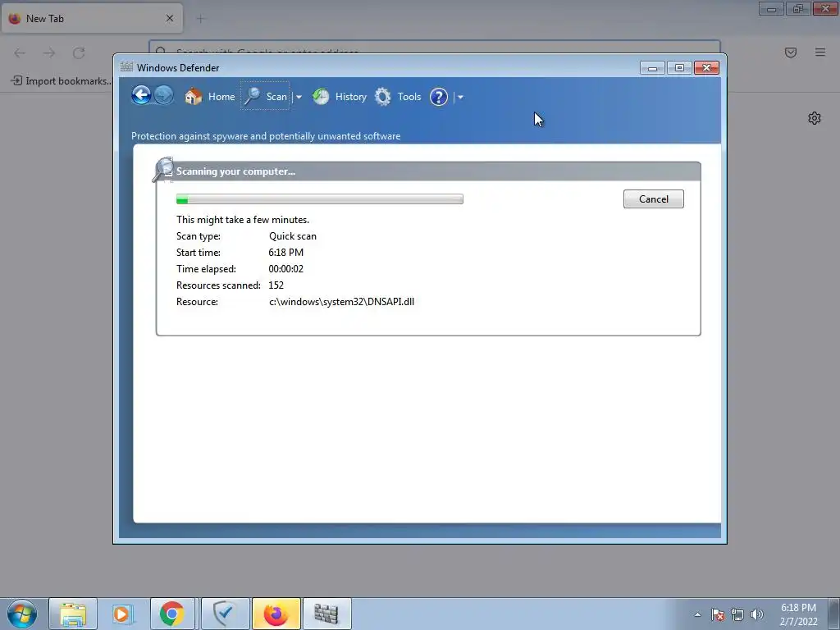Reload the Firefox page
This screenshot has width=840, height=630.
click(79, 52)
